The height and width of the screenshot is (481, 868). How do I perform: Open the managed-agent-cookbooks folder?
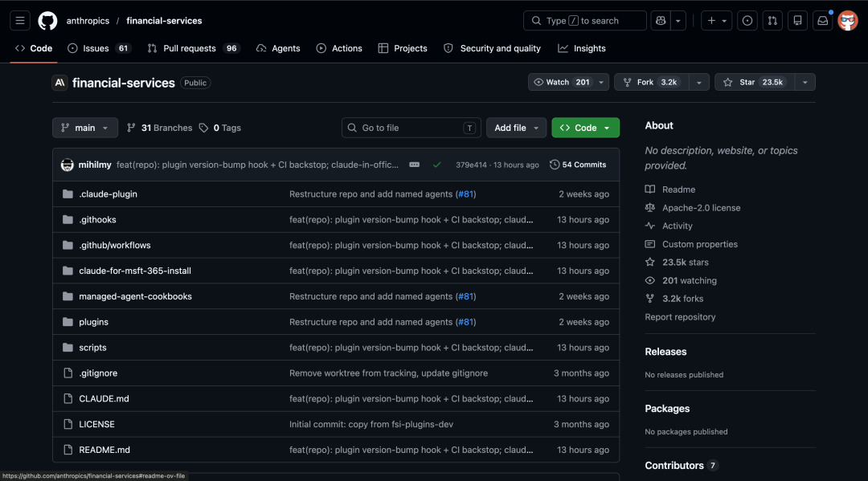click(x=135, y=296)
